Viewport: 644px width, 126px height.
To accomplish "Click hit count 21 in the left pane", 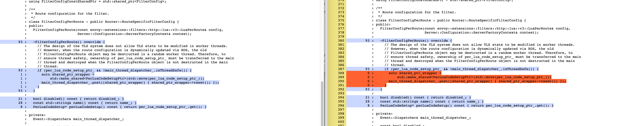I will coord(20,99).
